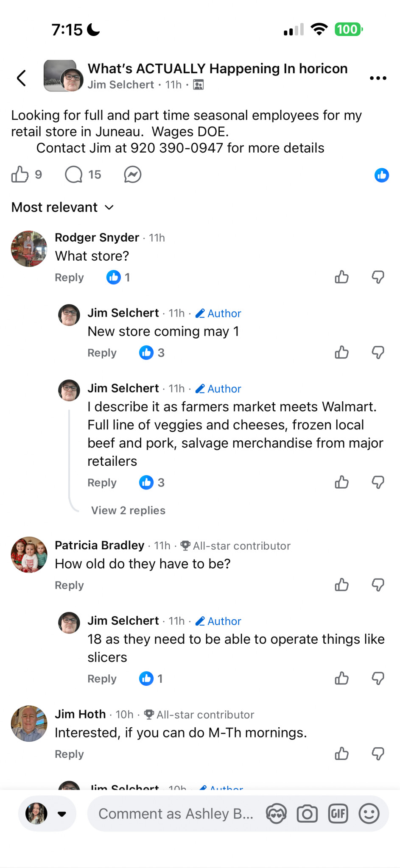The image size is (400, 868).
Task: Open the avatar sticker icon in comment bar
Action: coord(276,814)
